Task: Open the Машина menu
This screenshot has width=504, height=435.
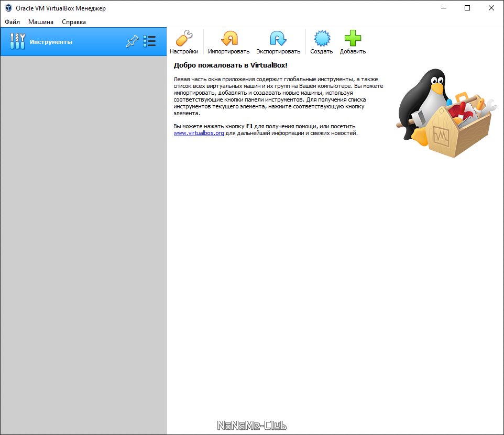Action: (41, 22)
